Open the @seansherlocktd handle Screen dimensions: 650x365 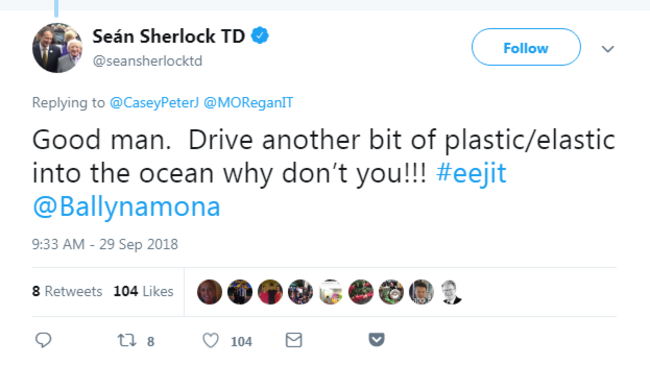click(x=148, y=61)
